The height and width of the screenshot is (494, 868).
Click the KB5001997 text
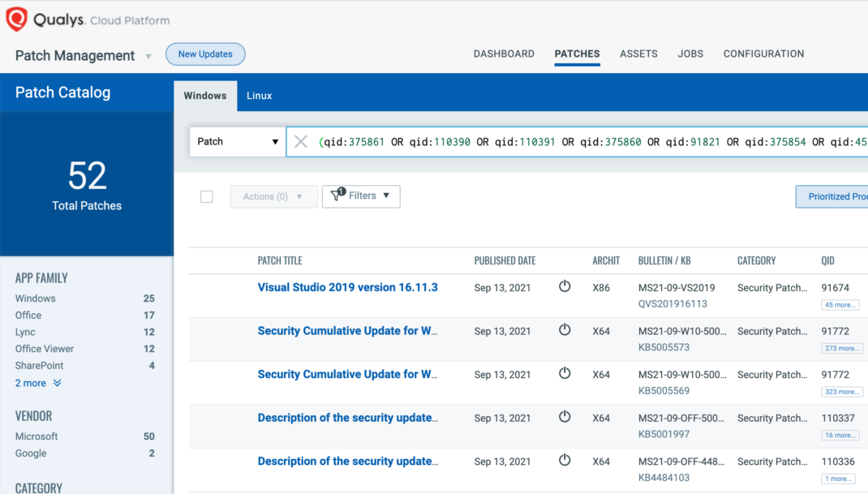(x=664, y=434)
